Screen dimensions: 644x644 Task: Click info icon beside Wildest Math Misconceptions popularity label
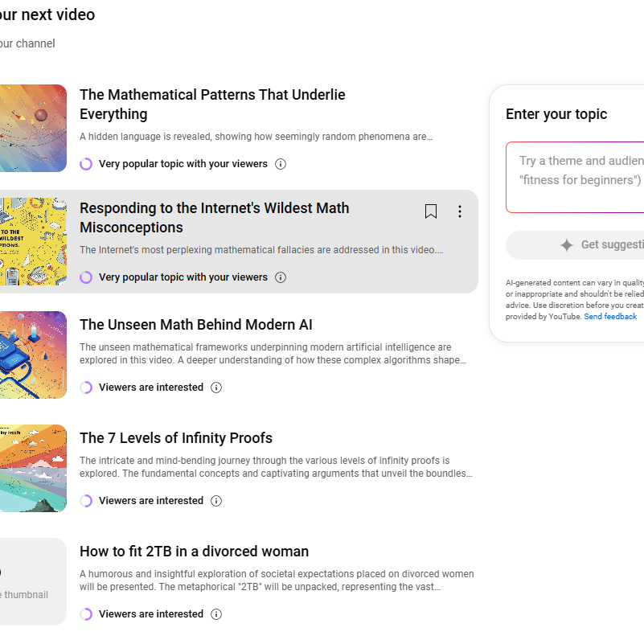point(281,277)
